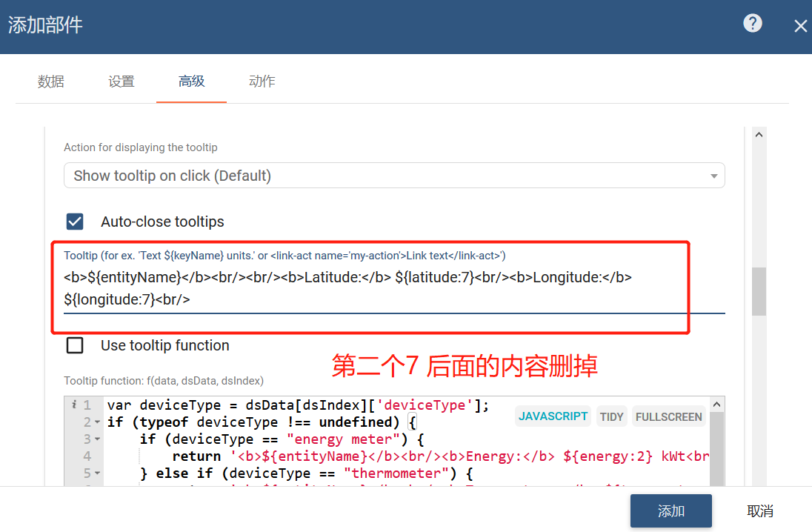
Task: Click the JAVASCRIPT label button in editor
Action: pos(553,416)
